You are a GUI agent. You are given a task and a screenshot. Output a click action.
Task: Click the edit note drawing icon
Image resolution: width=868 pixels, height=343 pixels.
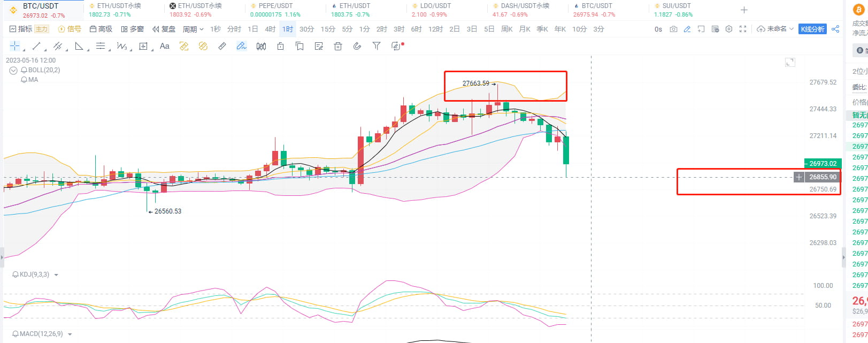319,46
